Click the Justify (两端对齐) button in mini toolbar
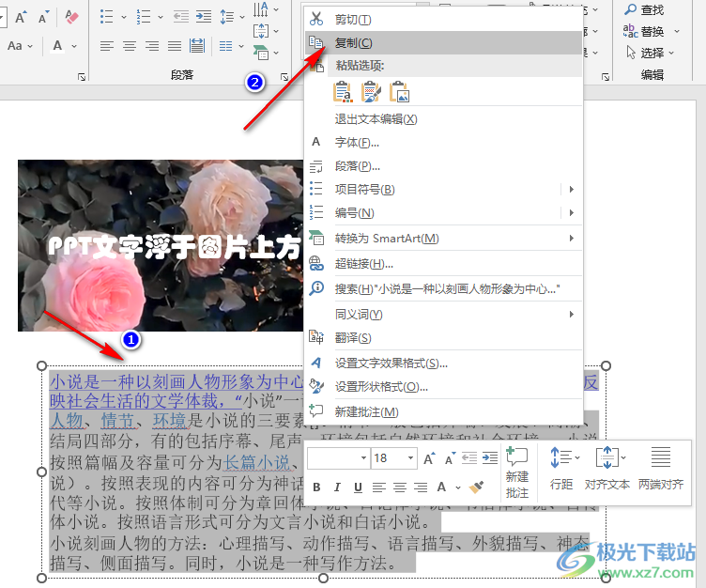Image resolution: width=706 pixels, height=588 pixels. (x=660, y=470)
